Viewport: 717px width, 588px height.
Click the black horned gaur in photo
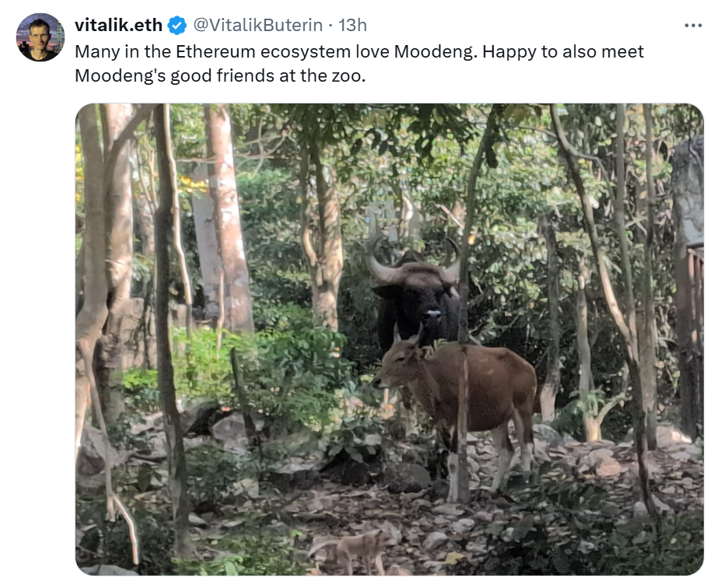[x=415, y=297]
